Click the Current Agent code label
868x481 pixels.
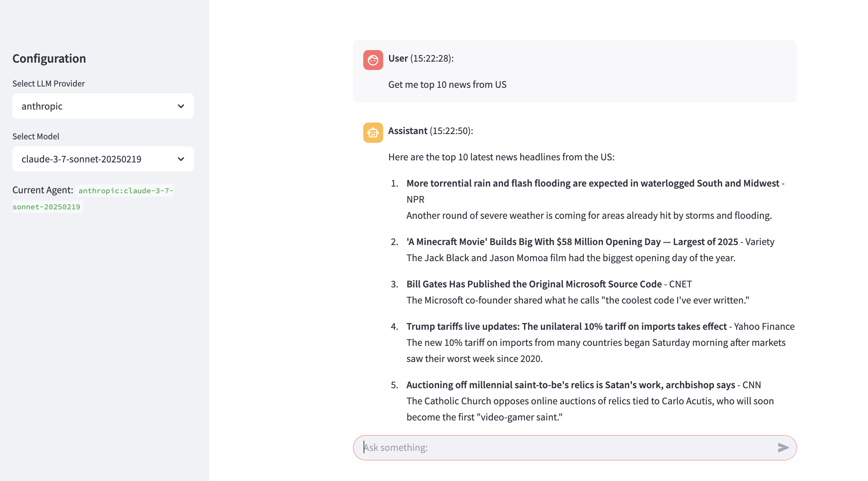point(93,198)
